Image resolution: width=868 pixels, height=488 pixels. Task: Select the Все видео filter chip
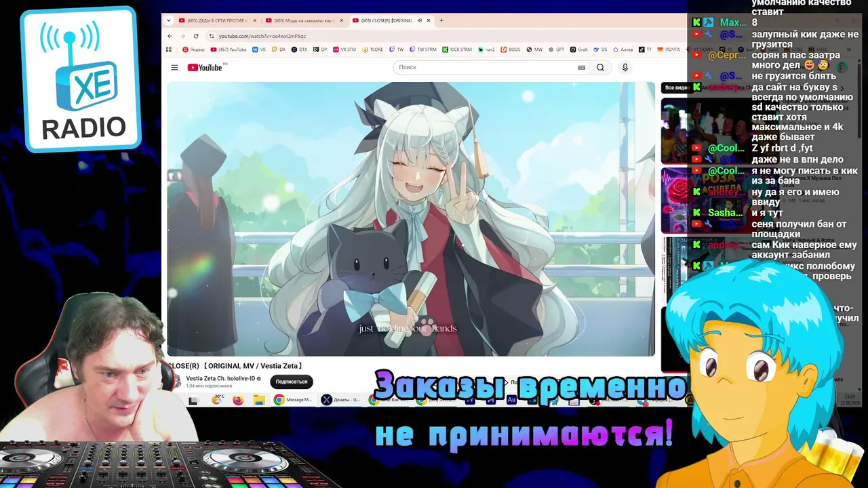677,87
